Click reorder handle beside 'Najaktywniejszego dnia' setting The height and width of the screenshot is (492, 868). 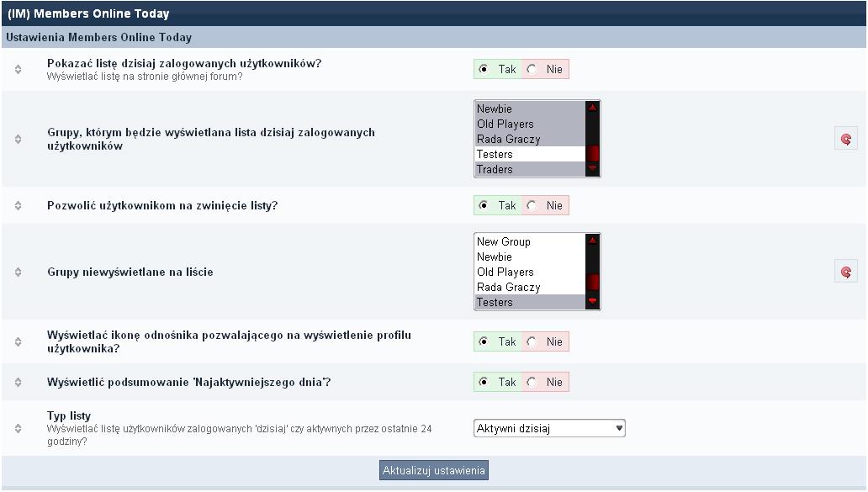(19, 383)
